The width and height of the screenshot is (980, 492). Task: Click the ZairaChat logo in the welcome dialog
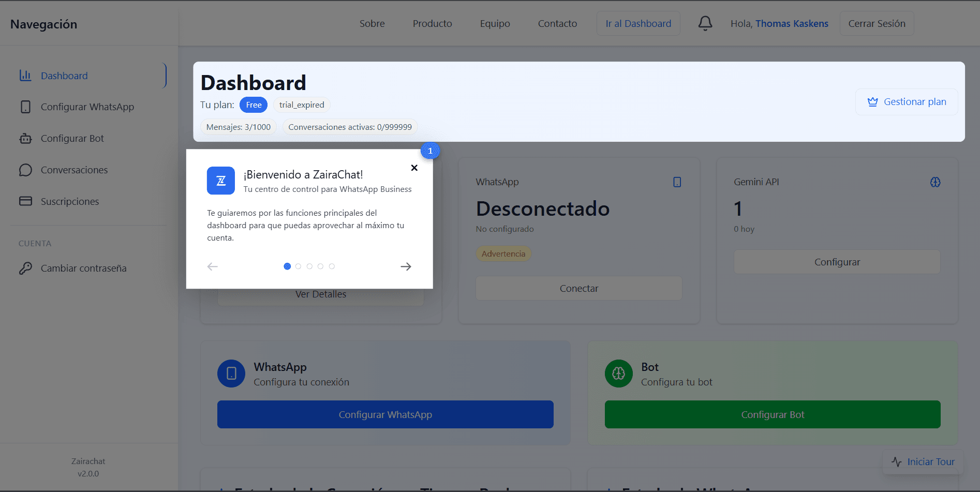(x=220, y=181)
